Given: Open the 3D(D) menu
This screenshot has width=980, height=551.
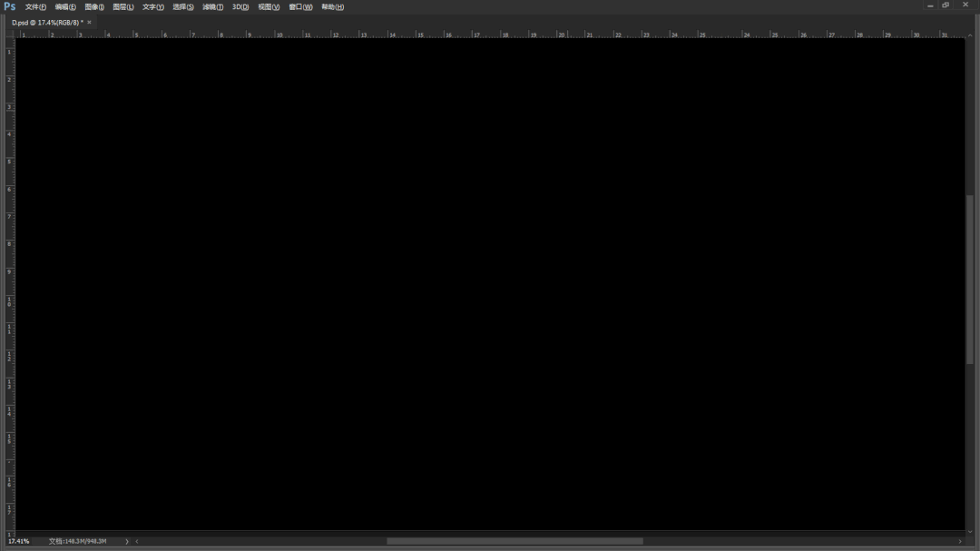Looking at the screenshot, I should [x=240, y=7].
